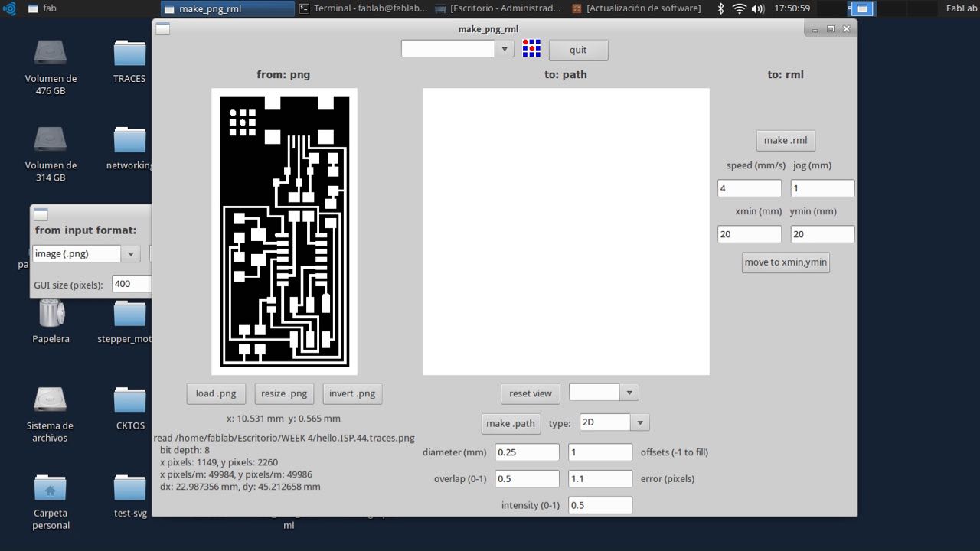Switch to the Terminal taskbar window

[363, 8]
